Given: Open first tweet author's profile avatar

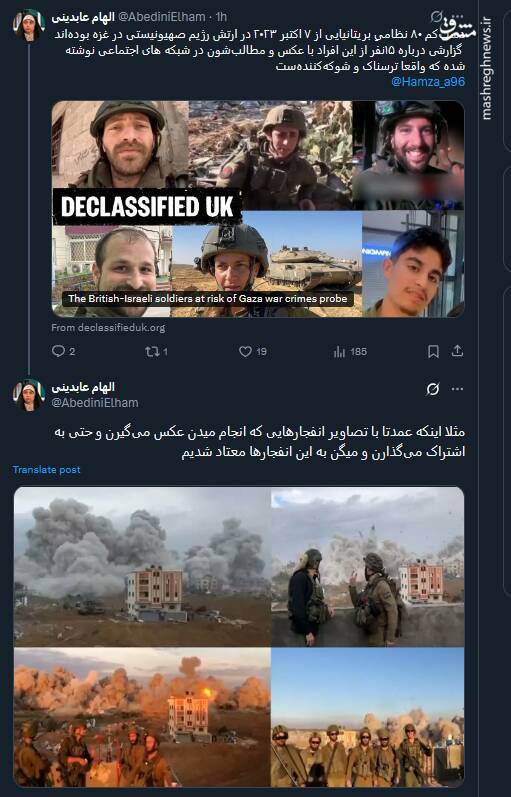Looking at the screenshot, I should pyautogui.click(x=29, y=25).
